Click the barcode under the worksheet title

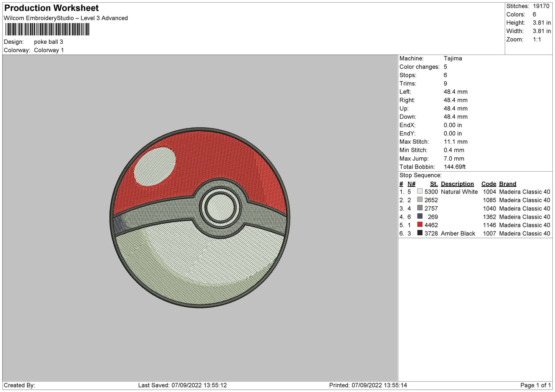pyautogui.click(x=47, y=29)
